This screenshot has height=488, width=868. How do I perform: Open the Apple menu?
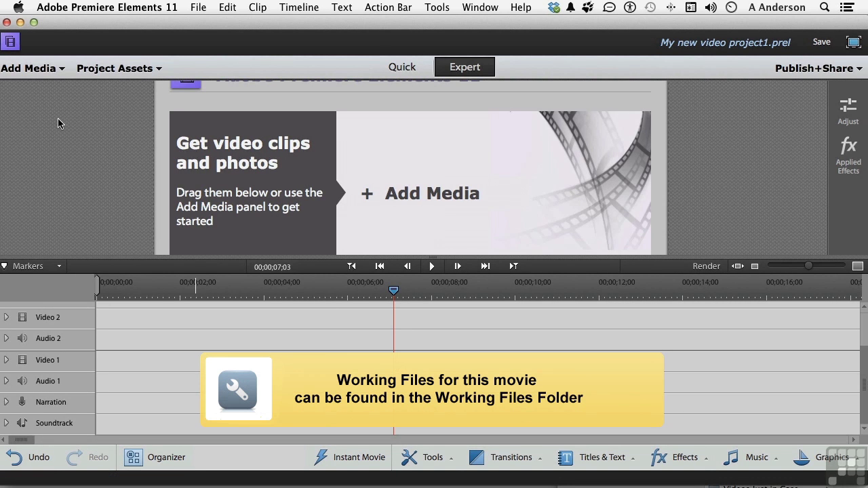click(18, 7)
